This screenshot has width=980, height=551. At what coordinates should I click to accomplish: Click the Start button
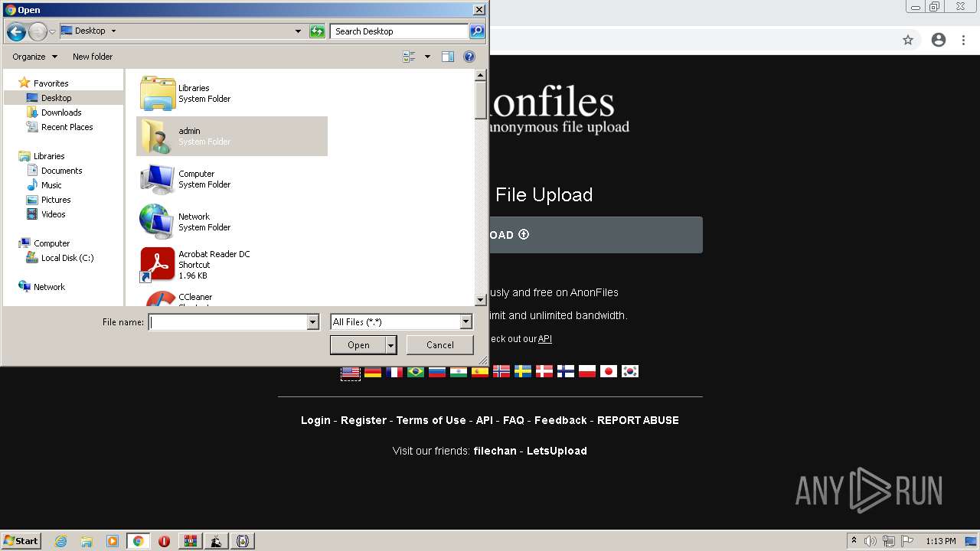click(x=21, y=541)
